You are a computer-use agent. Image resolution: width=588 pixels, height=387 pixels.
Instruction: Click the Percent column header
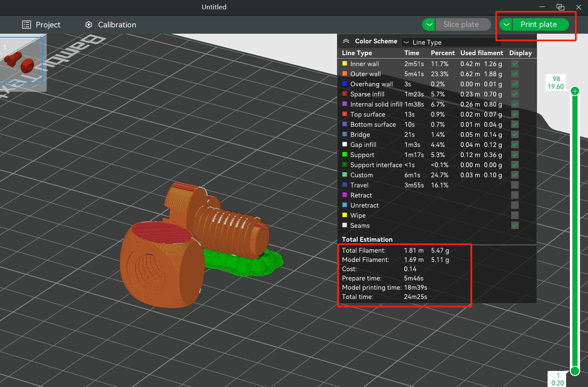(443, 53)
